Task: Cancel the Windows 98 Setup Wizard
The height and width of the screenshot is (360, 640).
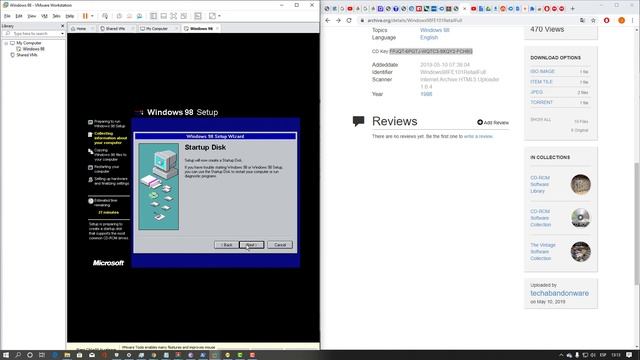Action: click(280, 245)
